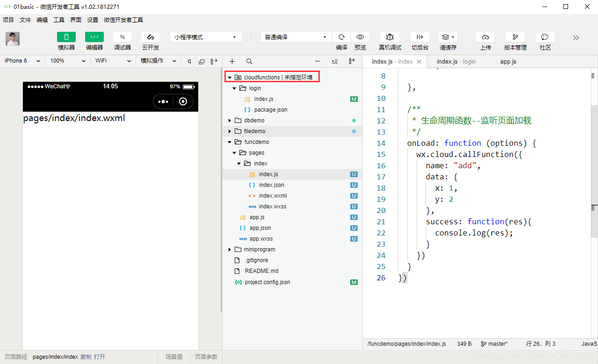Expand the filedemo folder
The width and height of the screenshot is (598, 364).
[x=230, y=131]
